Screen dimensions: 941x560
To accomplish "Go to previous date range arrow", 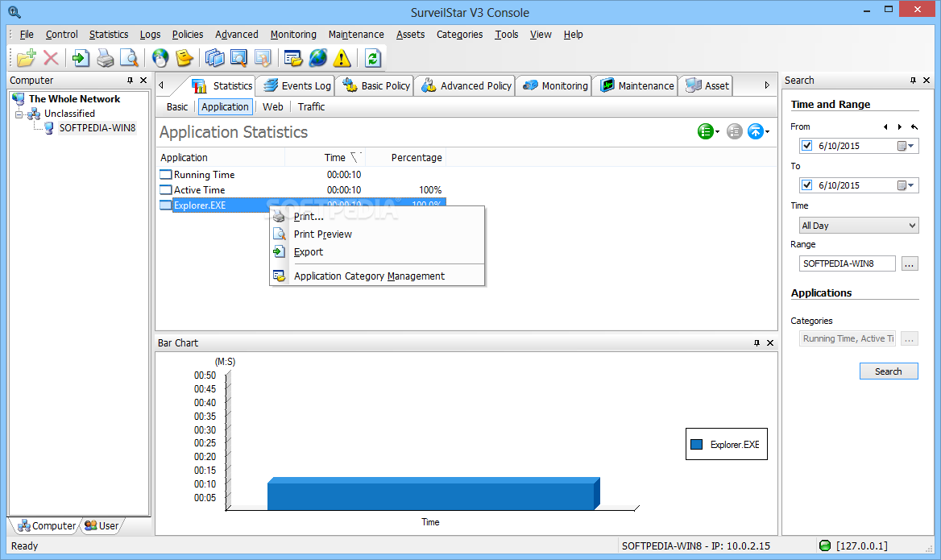I will point(885,127).
